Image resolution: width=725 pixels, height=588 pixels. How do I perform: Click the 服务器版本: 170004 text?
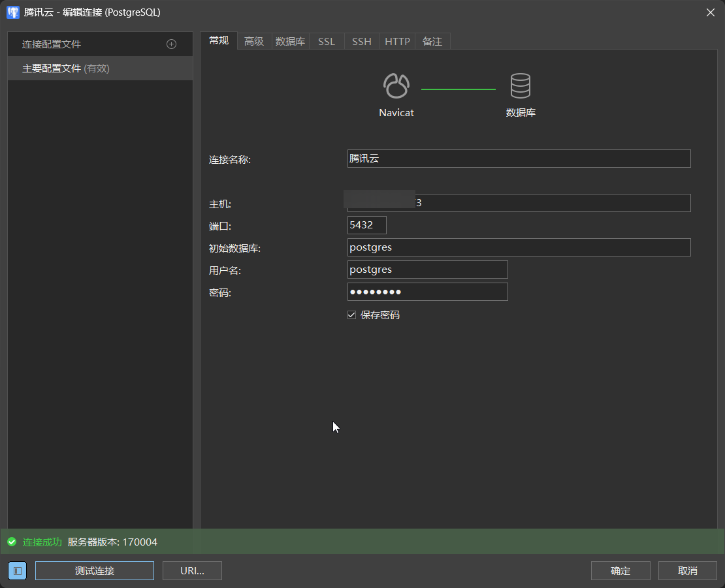[112, 542]
